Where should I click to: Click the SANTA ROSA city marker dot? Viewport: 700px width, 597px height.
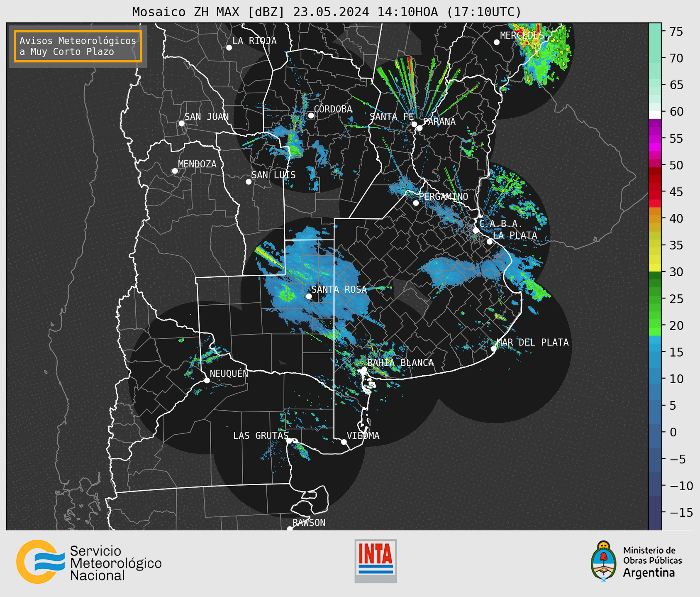309,296
